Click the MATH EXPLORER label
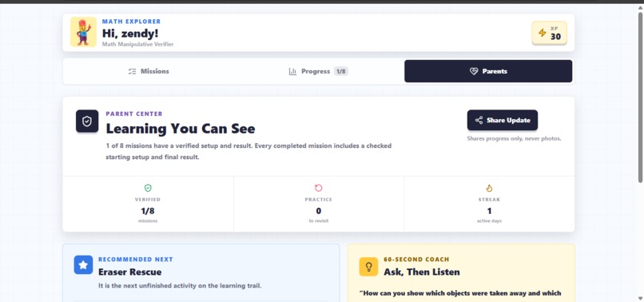The width and height of the screenshot is (644, 302). pyautogui.click(x=131, y=22)
